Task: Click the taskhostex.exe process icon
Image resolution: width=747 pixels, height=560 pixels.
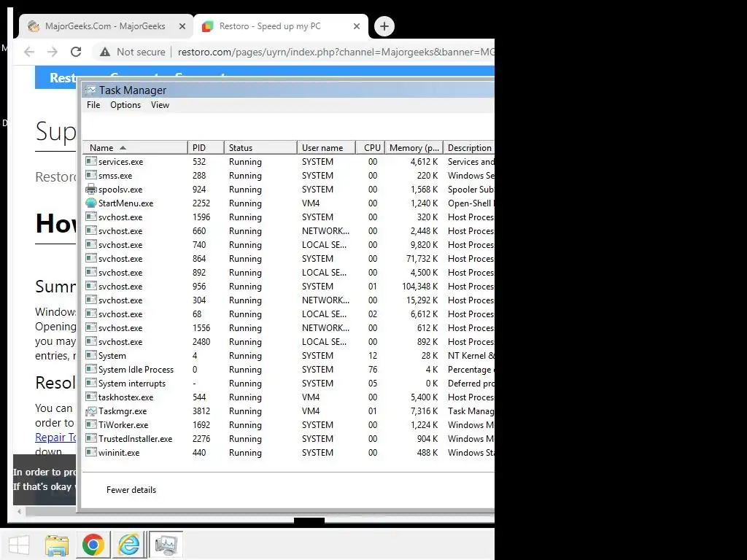Action: pos(91,397)
